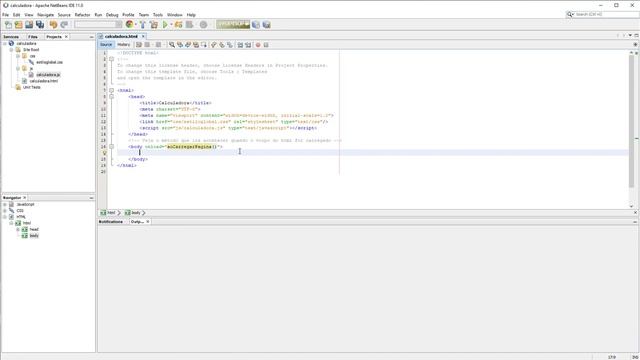Screen dimensions: 640x360
Task: Collapse the js folder in project tree
Action: click(18, 69)
